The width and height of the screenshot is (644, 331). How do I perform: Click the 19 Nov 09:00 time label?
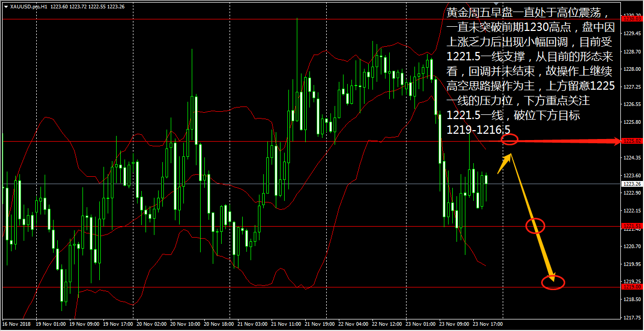(84, 324)
